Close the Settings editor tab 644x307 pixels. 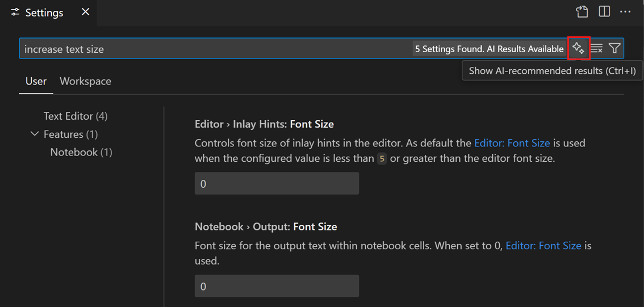(86, 12)
